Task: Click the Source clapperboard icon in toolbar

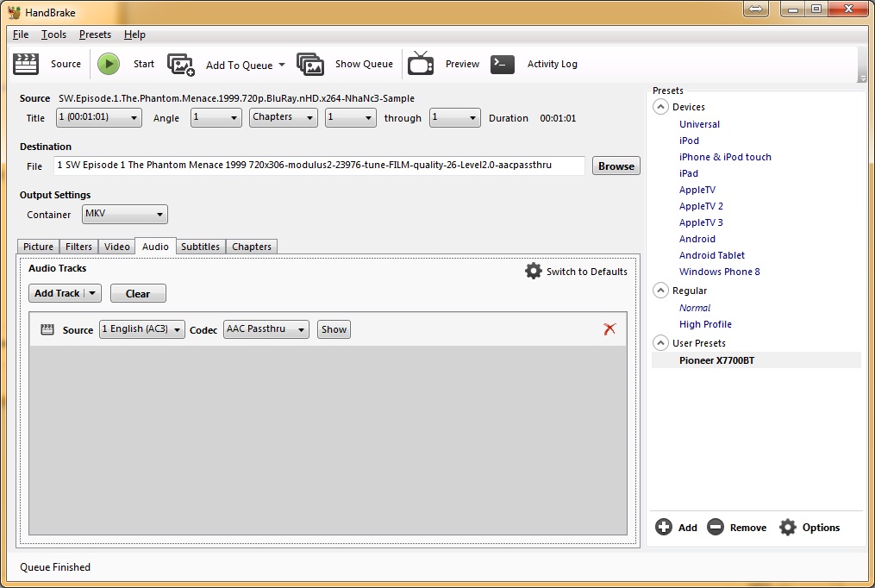Action: 26,64
